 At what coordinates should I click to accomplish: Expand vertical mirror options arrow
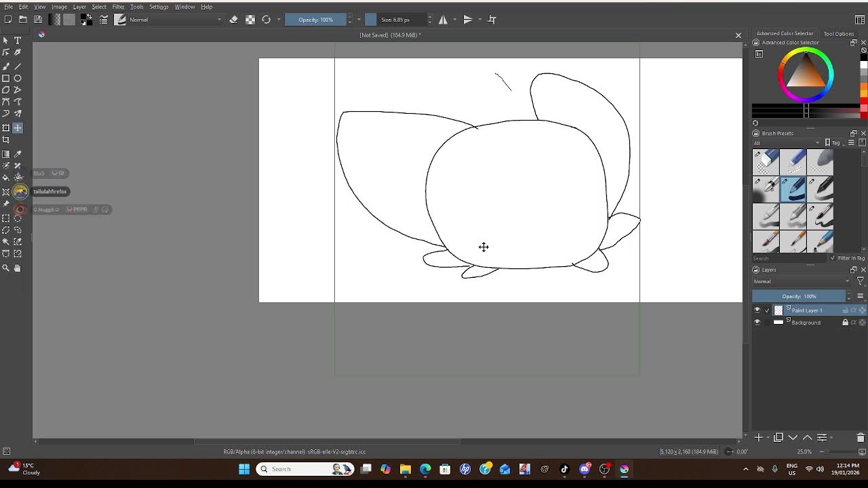pyautogui.click(x=480, y=20)
